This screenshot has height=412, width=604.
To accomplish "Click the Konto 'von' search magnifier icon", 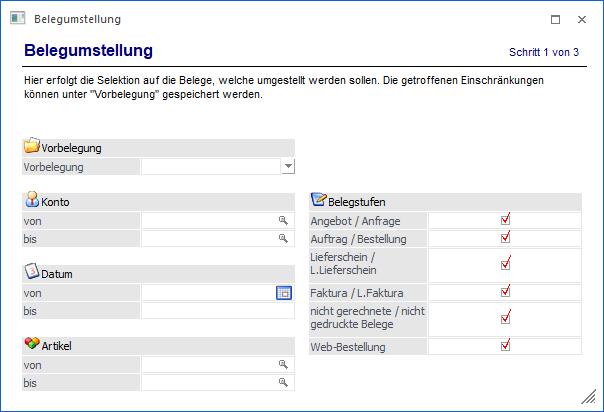I will [x=283, y=220].
